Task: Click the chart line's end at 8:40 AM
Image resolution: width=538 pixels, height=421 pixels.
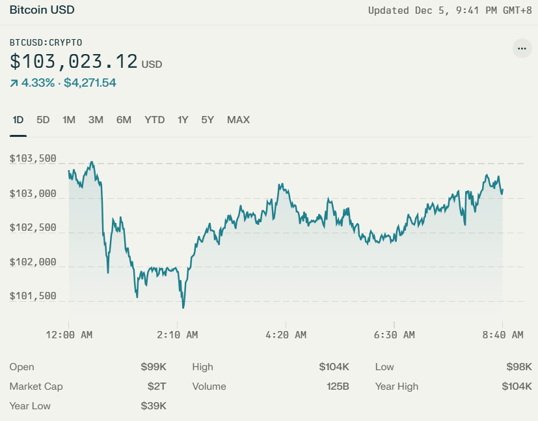Action: [502, 191]
